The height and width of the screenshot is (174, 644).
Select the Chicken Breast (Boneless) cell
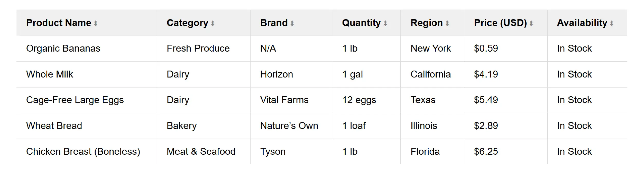(x=83, y=152)
